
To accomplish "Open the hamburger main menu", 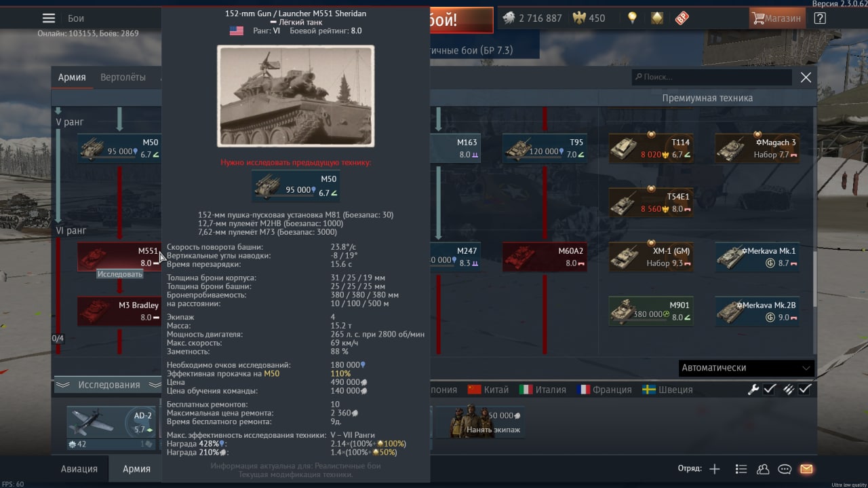I will [49, 18].
